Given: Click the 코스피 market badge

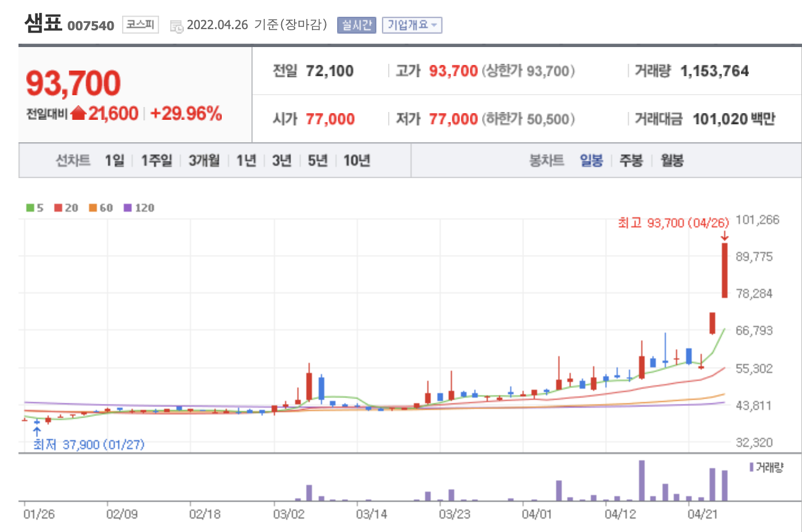Looking at the screenshot, I should tap(140, 25).
